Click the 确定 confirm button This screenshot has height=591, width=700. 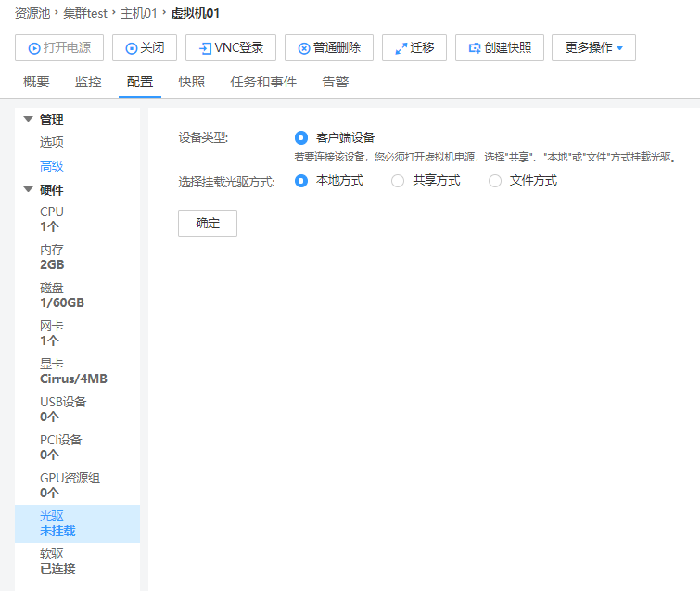[x=208, y=223]
